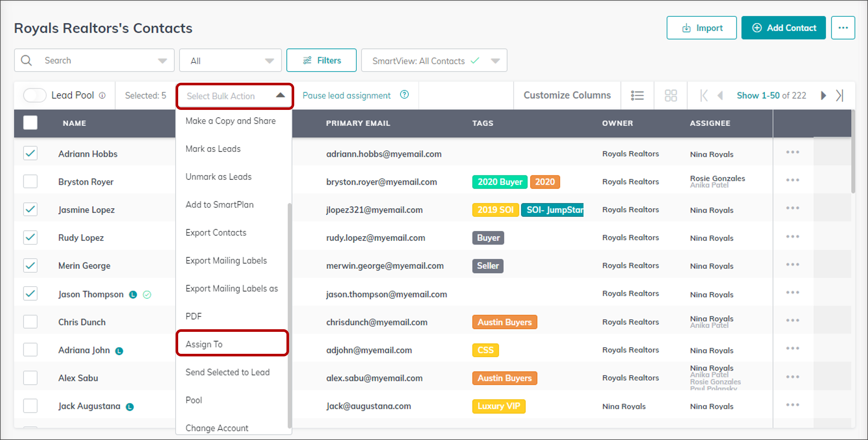The width and height of the screenshot is (868, 440).
Task: Choose Change Account action
Action: [217, 428]
